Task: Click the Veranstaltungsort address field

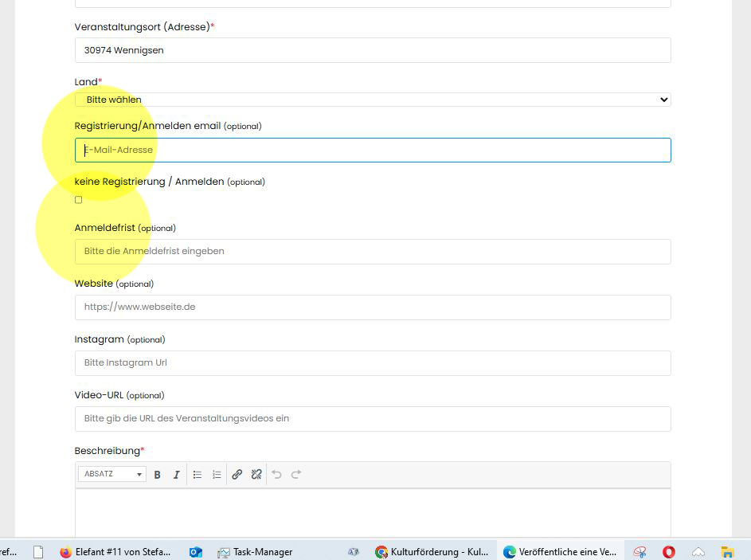Action: click(x=373, y=50)
